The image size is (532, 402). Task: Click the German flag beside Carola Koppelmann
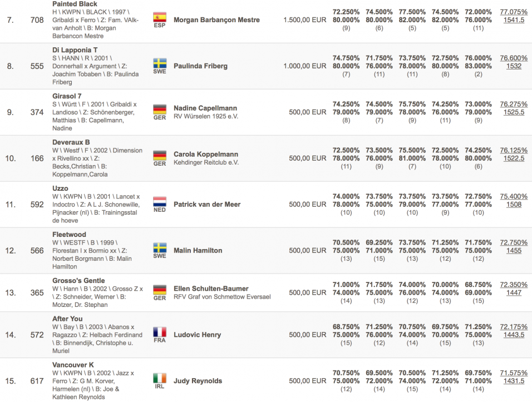160,155
